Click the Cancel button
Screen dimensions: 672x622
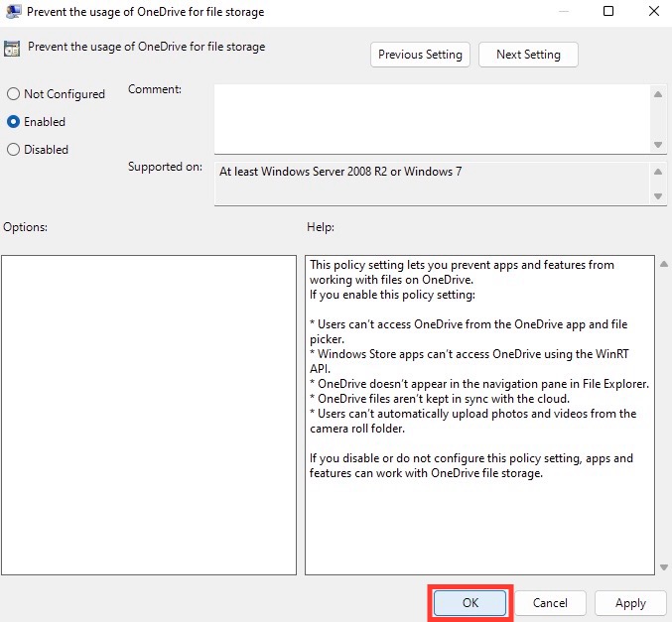pyautogui.click(x=550, y=603)
